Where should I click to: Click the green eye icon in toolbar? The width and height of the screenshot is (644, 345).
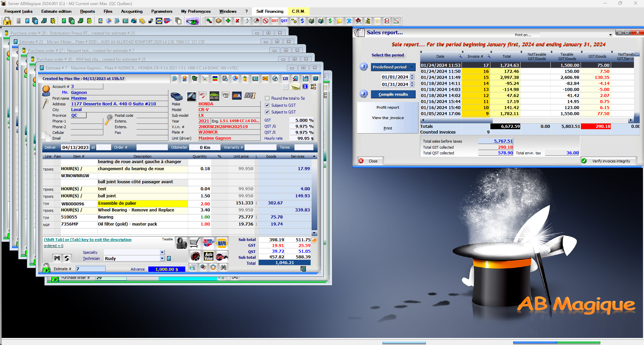(193, 21)
